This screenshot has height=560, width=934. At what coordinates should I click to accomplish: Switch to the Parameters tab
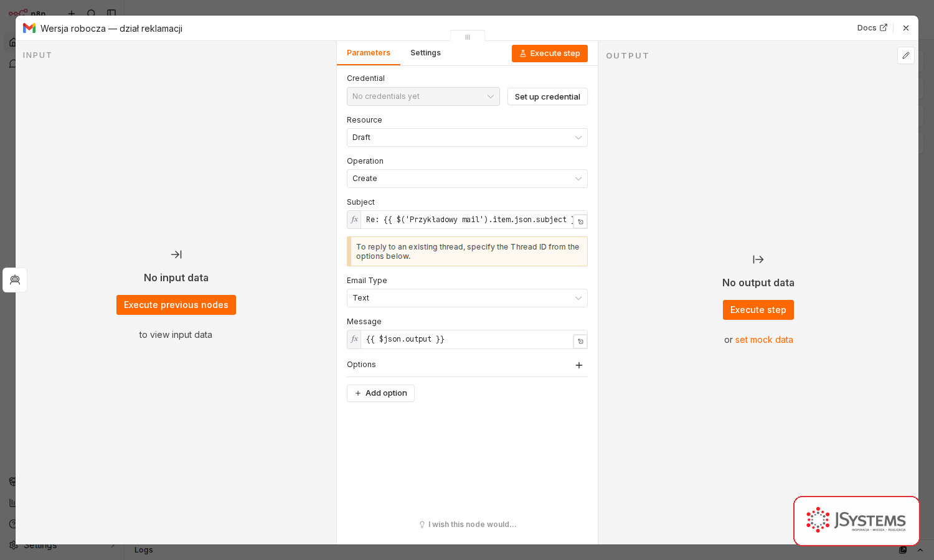coord(369,53)
